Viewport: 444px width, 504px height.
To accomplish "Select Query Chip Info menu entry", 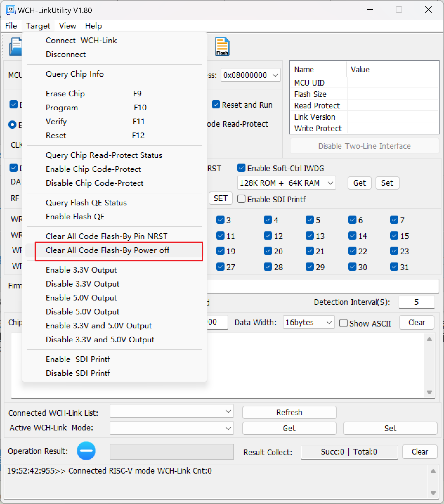I will tap(75, 74).
